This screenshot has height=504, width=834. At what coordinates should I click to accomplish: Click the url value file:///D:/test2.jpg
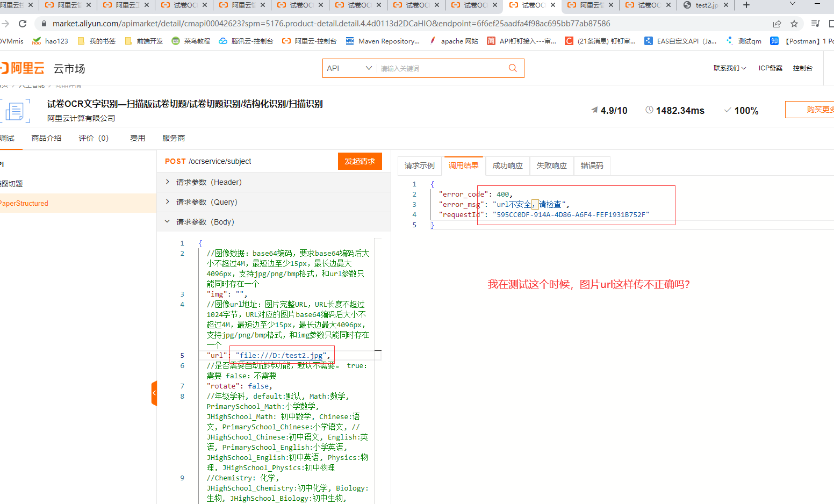point(281,355)
